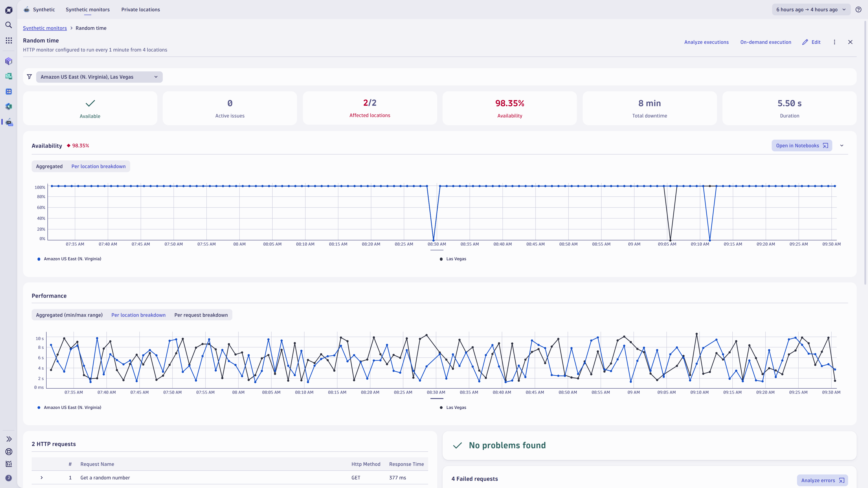This screenshot has width=868, height=488.
Task: Switch to the Private locations tab
Action: [141, 9]
